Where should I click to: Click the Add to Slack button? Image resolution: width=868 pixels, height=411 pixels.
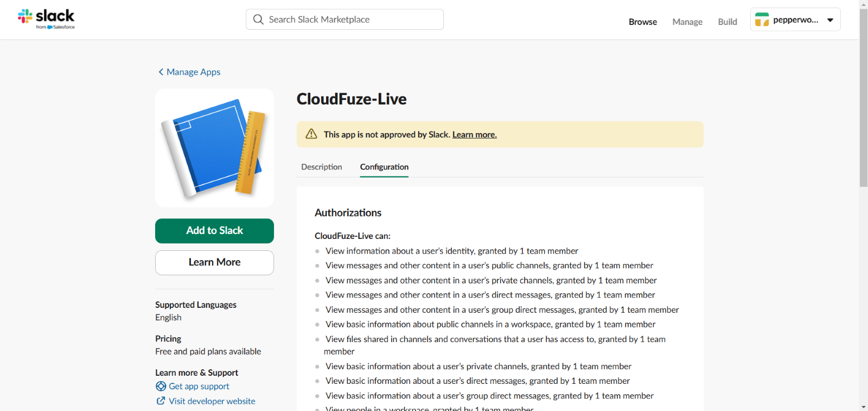click(214, 231)
